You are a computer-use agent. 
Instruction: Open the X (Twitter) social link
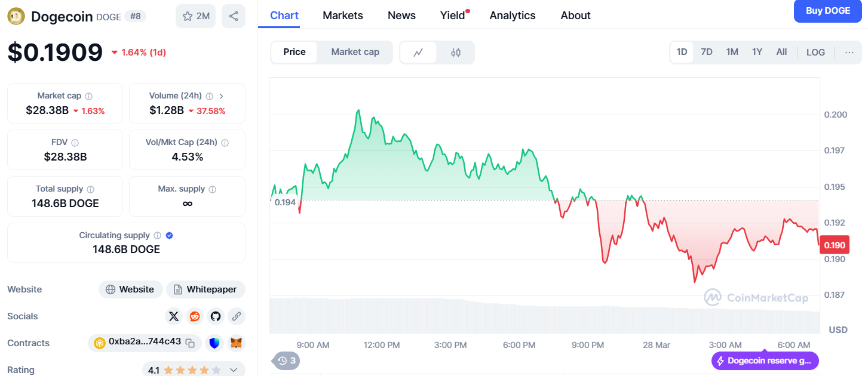[174, 316]
